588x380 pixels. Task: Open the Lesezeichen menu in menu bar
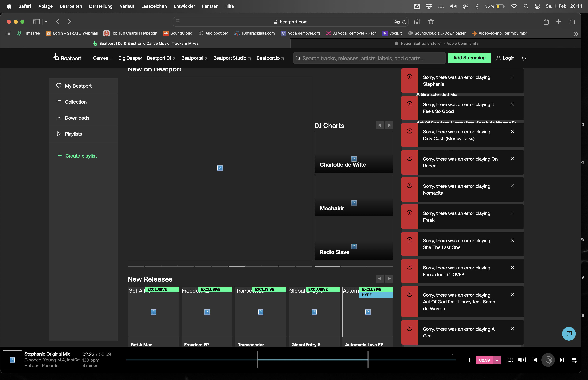click(154, 6)
